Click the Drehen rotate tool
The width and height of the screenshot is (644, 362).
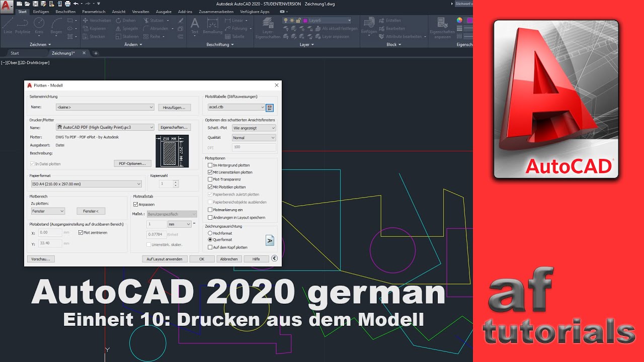coord(126,21)
